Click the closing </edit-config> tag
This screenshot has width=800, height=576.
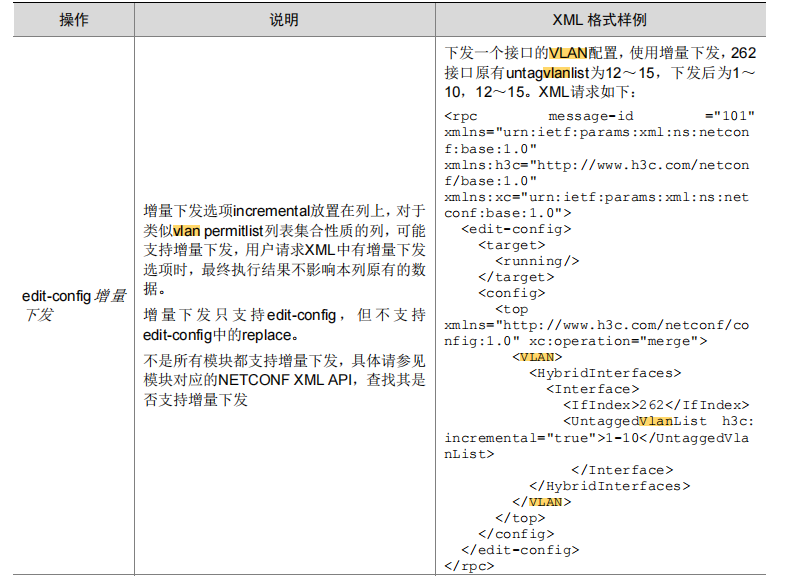tap(520, 550)
